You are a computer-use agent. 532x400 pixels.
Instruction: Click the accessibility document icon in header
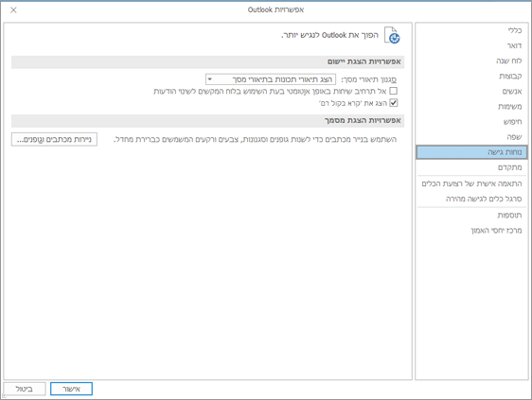(x=392, y=35)
